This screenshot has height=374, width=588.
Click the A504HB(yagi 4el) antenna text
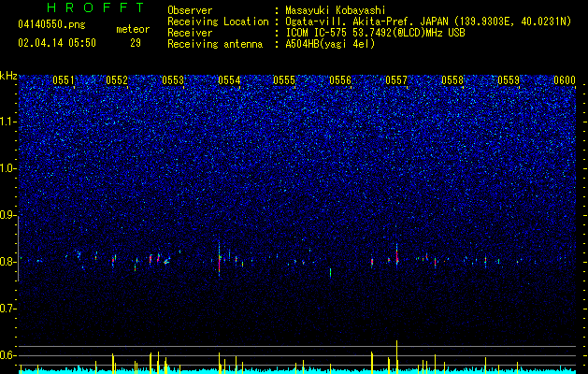[330, 44]
